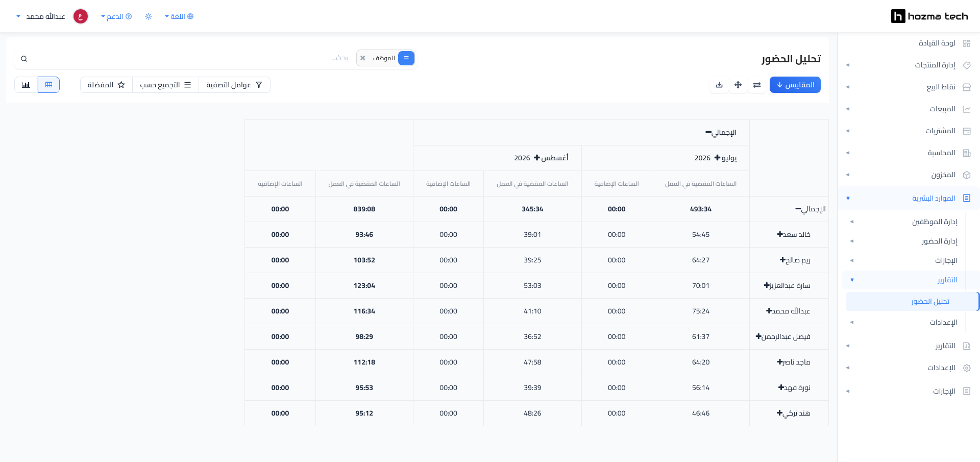Click the search magnifier icon

tap(24, 59)
